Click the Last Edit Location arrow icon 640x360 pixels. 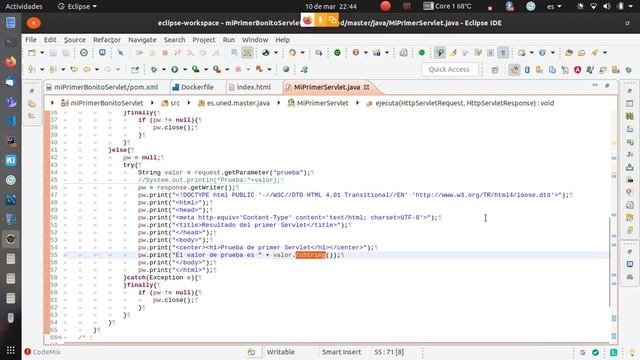click(74, 69)
